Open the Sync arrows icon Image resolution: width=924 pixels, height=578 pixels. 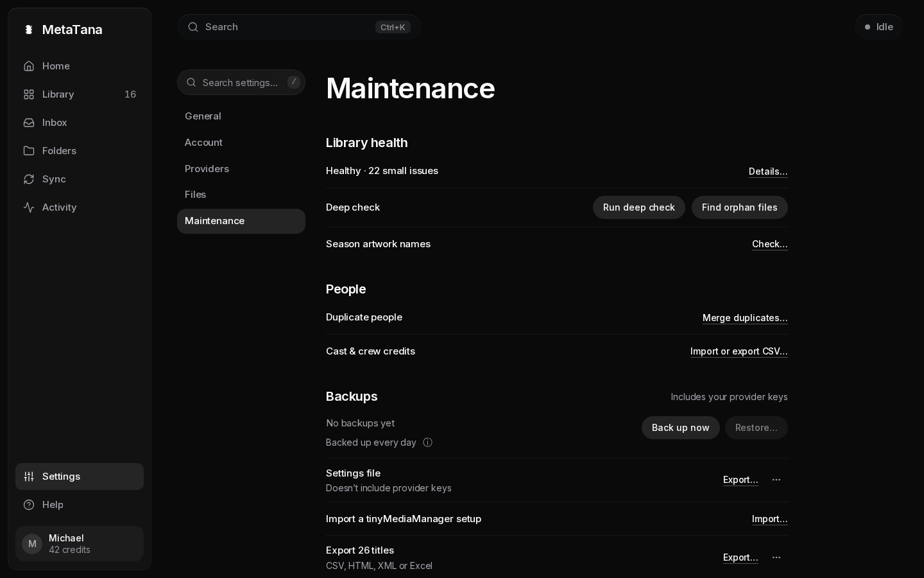(29, 179)
